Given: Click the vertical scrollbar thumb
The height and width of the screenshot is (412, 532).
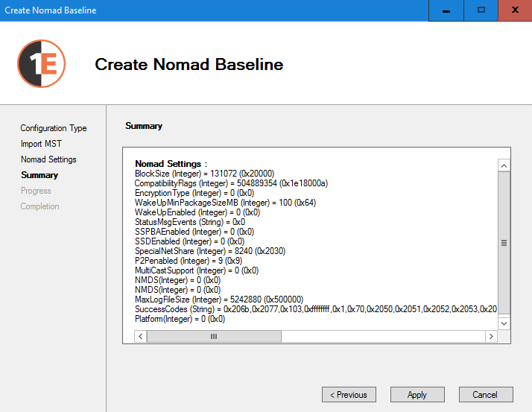Looking at the screenshot, I should point(504,243).
